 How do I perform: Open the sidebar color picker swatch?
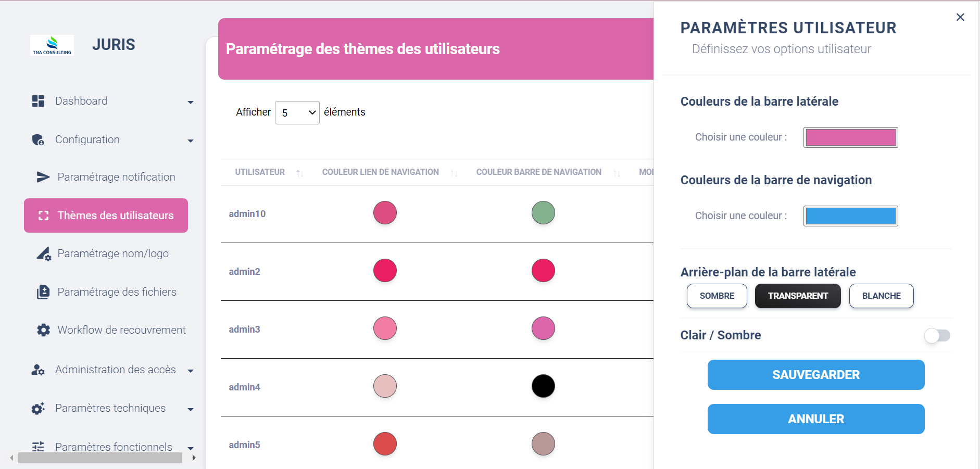coord(850,137)
